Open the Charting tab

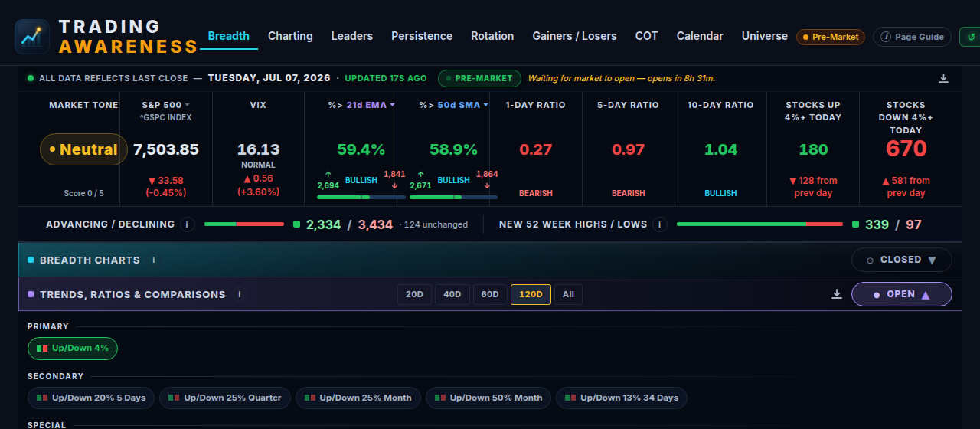point(290,36)
